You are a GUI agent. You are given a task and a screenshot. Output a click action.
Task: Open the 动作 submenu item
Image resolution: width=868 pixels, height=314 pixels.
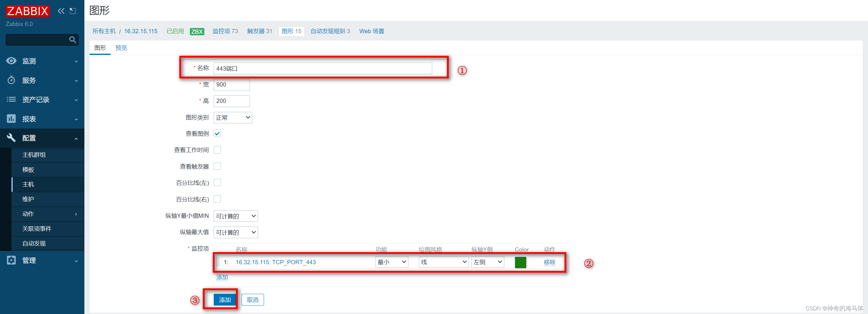coord(48,214)
